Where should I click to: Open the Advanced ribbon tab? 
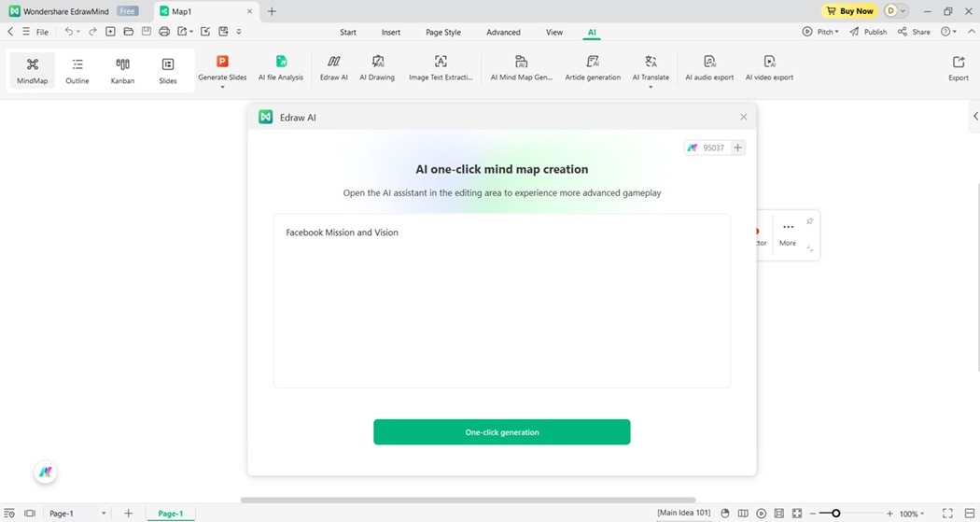(x=503, y=32)
